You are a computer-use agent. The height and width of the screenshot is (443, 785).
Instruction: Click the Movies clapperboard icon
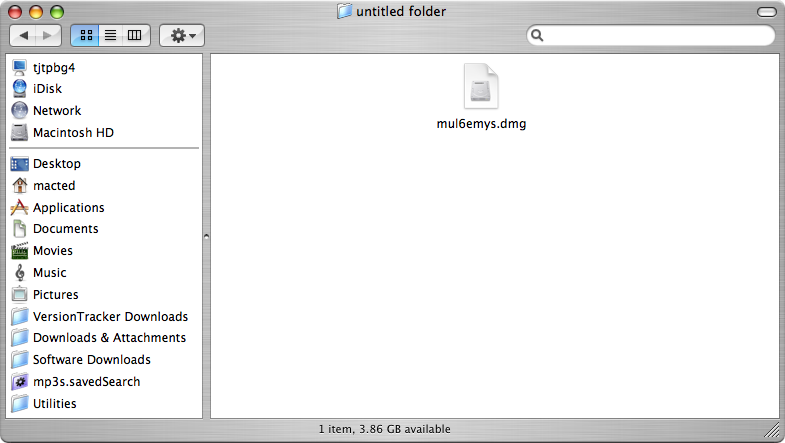pyautogui.click(x=19, y=251)
